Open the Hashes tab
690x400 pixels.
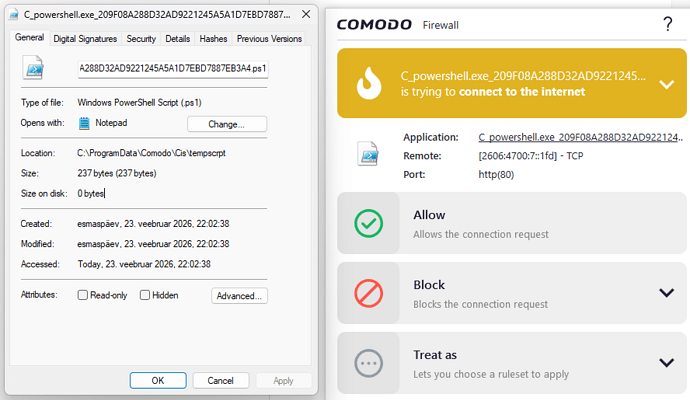click(x=213, y=39)
